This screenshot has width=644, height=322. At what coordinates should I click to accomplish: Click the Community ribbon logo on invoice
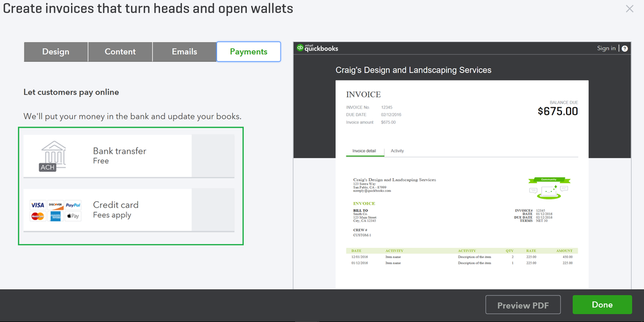pyautogui.click(x=548, y=188)
